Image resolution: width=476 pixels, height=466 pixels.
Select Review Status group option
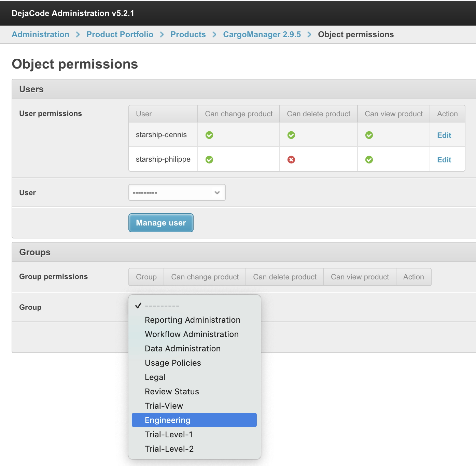pos(194,392)
